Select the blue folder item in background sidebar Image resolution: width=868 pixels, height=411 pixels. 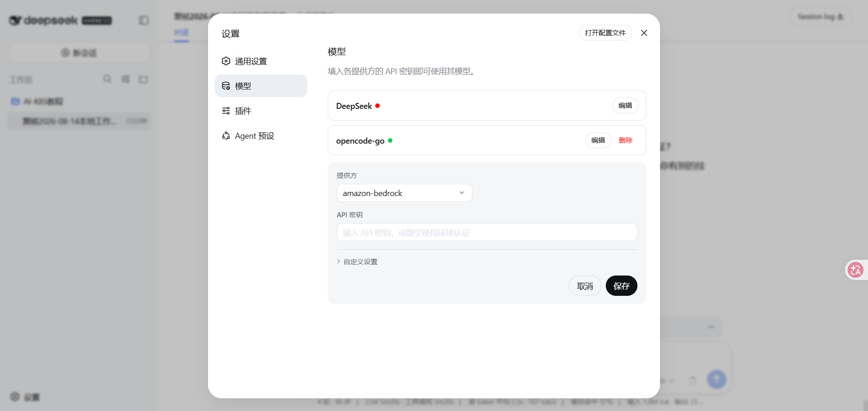(37, 101)
